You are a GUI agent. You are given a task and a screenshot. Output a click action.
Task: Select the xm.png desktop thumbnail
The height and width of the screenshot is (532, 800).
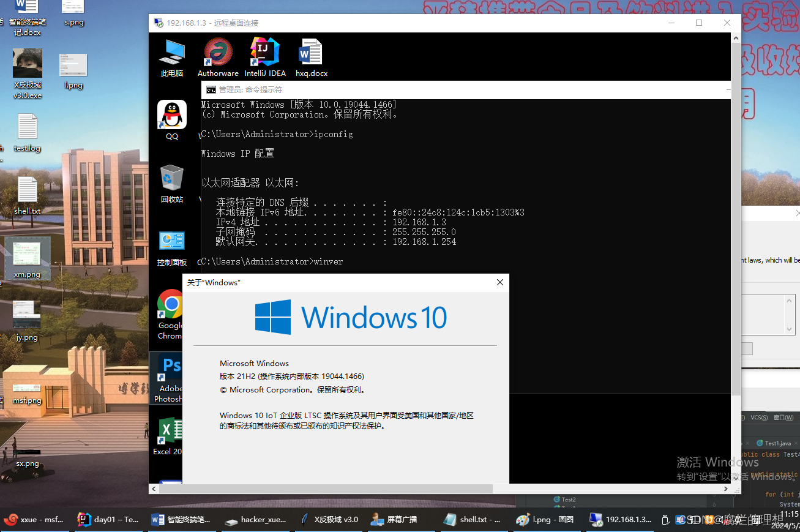point(28,260)
